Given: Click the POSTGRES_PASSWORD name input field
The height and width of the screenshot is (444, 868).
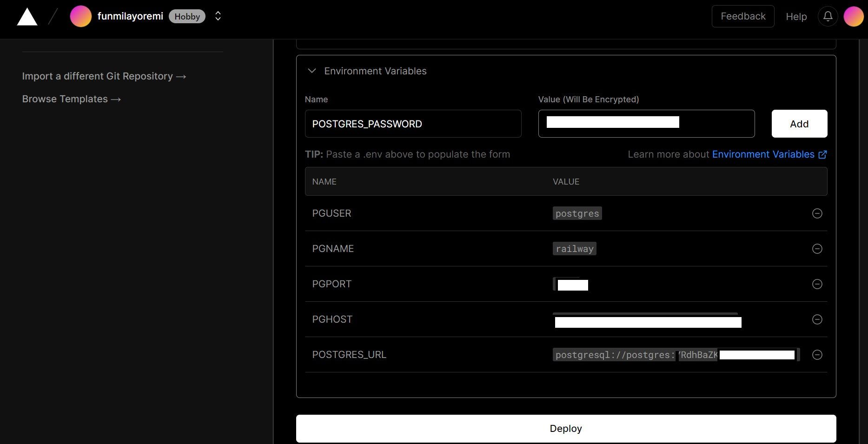Looking at the screenshot, I should pos(413,124).
